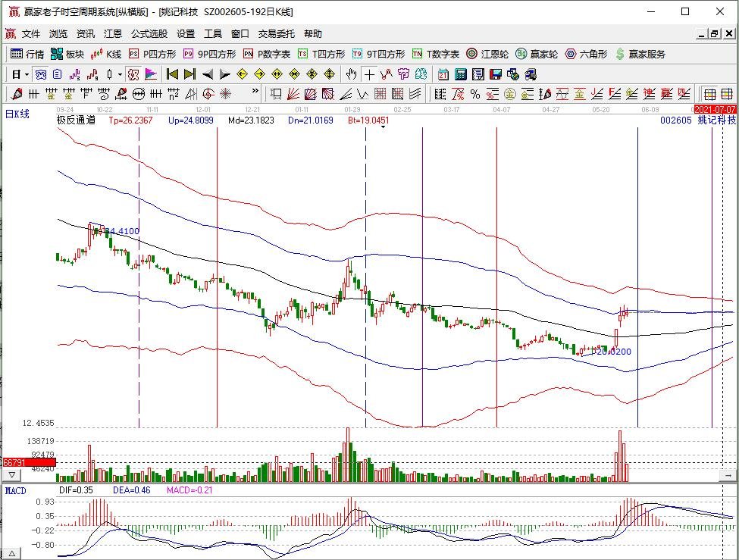Image resolution: width=739 pixels, height=560 pixels.
Task: Expand the MACD panel up-triangle
Action: click(12, 553)
